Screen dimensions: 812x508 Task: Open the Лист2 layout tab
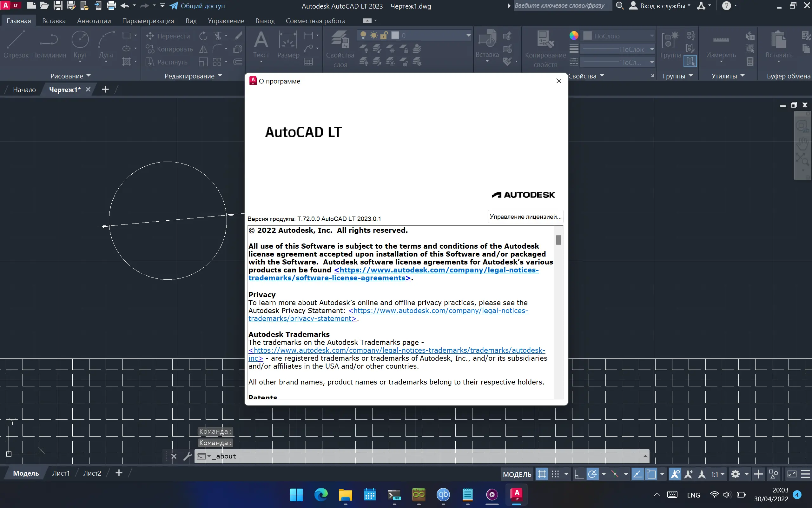[x=92, y=473]
